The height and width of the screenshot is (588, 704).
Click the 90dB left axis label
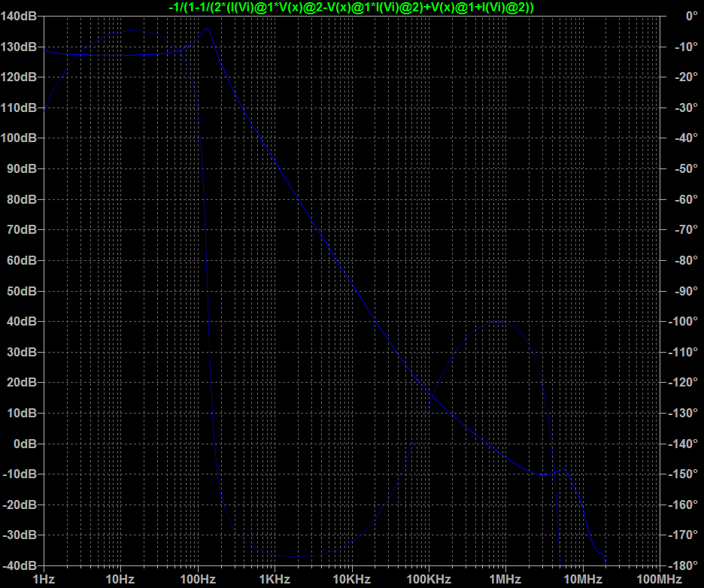[x=22, y=168]
